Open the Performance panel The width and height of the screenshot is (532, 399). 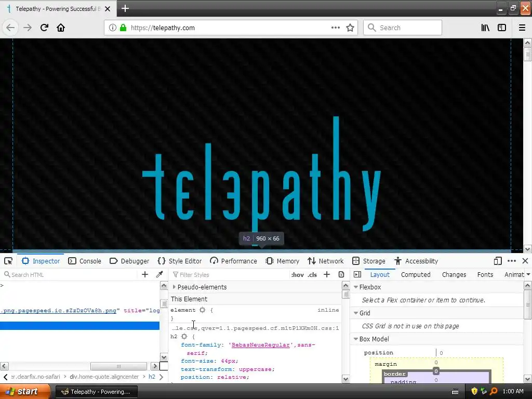[233, 261]
